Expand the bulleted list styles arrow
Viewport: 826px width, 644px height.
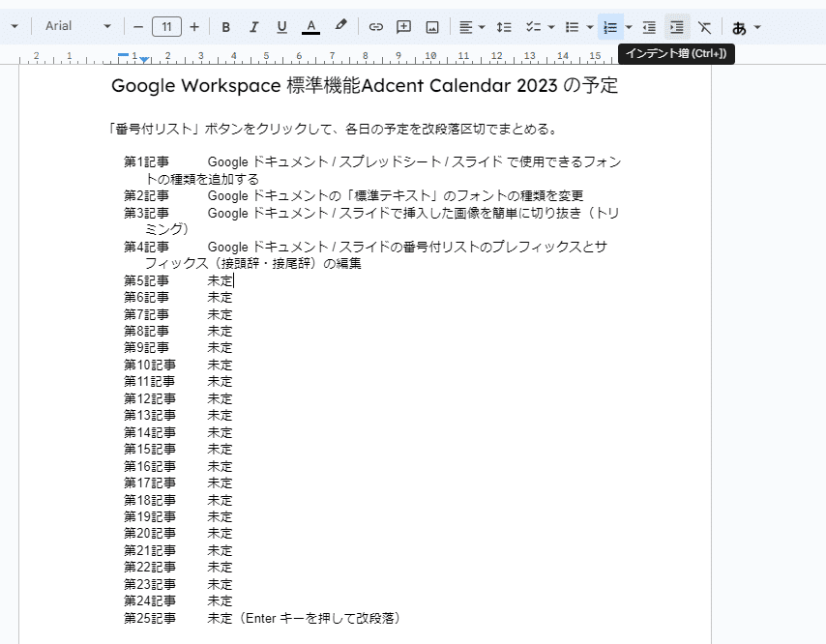click(590, 27)
